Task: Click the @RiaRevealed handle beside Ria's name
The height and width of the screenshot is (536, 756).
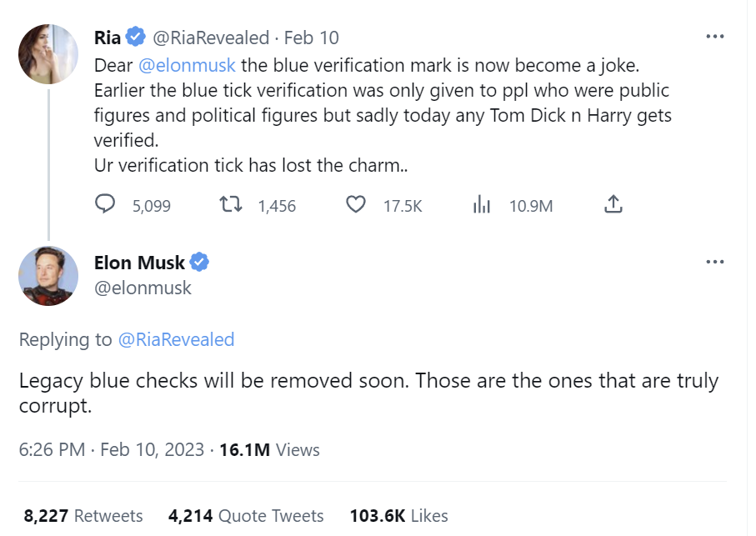Action: coord(212,38)
